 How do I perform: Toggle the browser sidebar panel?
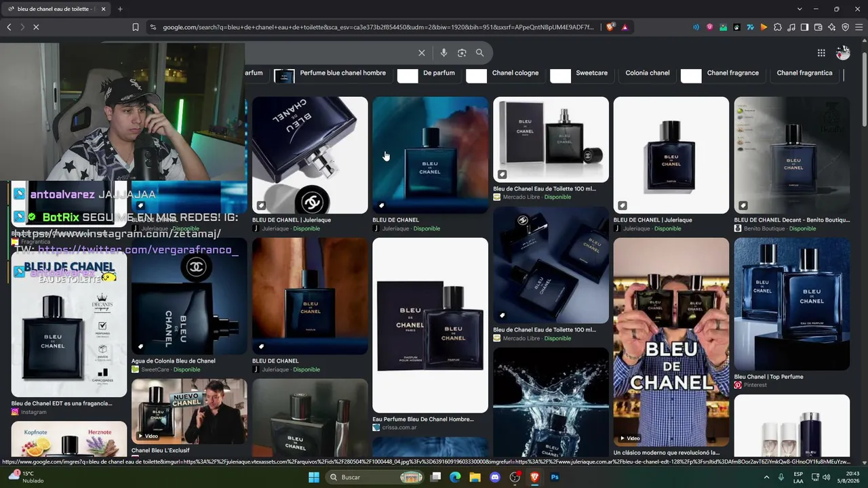click(804, 27)
